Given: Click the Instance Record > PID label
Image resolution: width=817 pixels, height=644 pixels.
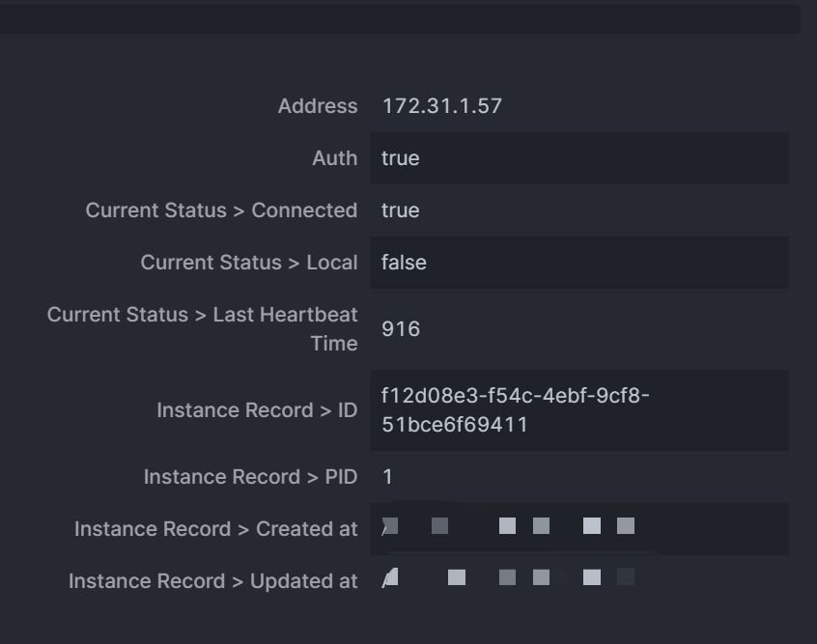Looking at the screenshot, I should [250, 477].
